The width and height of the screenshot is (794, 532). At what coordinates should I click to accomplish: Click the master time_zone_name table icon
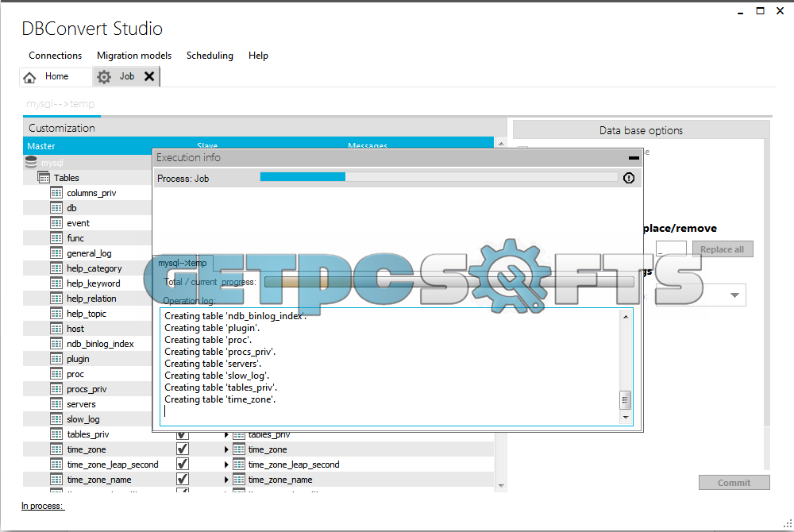pos(56,480)
